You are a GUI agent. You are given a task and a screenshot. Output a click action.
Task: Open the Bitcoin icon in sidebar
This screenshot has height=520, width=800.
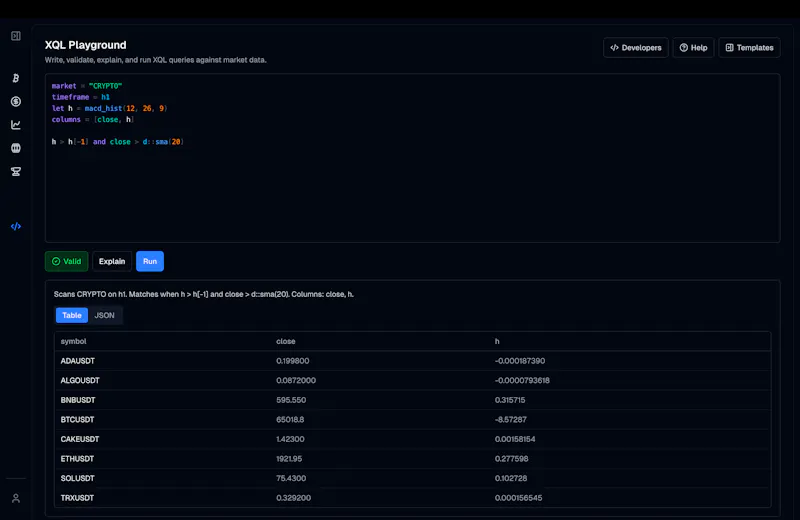point(16,78)
